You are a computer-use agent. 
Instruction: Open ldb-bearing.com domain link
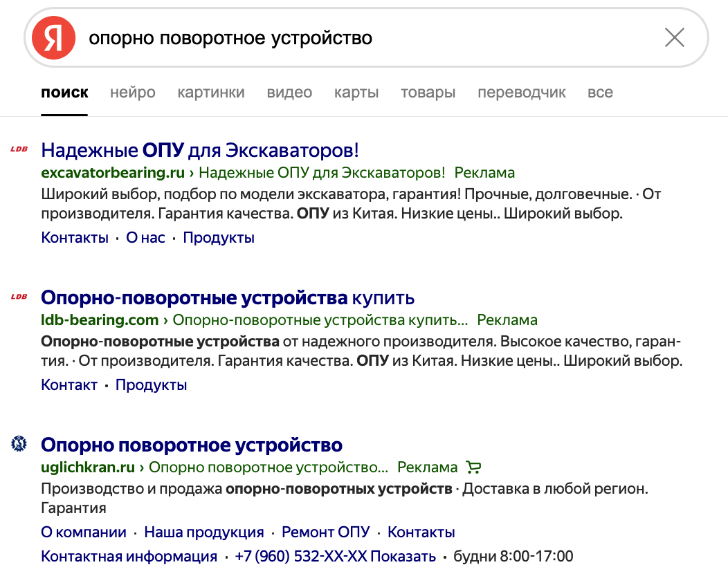point(100,320)
